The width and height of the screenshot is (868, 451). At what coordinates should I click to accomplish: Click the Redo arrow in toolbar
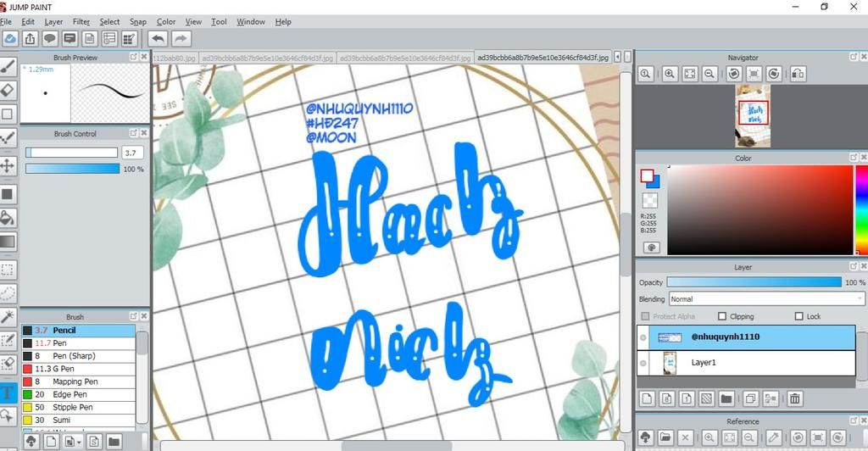[x=181, y=39]
